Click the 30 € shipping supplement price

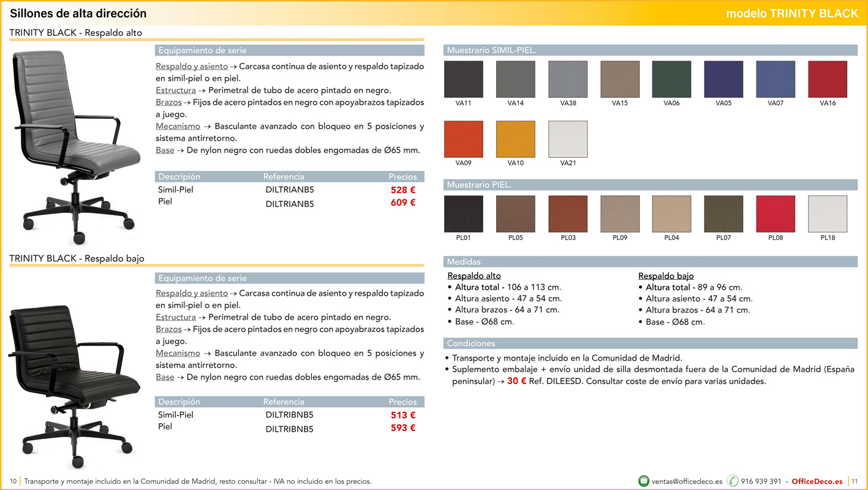(516, 381)
